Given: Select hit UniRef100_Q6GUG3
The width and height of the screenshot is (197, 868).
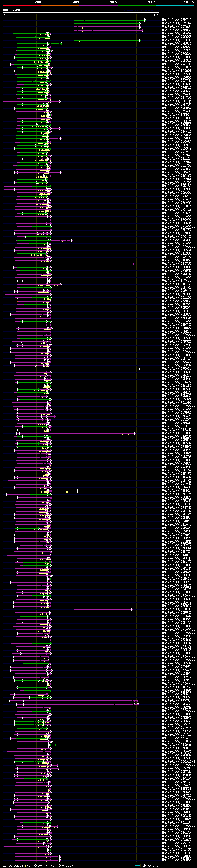Looking at the screenshot, I should coord(177,125).
